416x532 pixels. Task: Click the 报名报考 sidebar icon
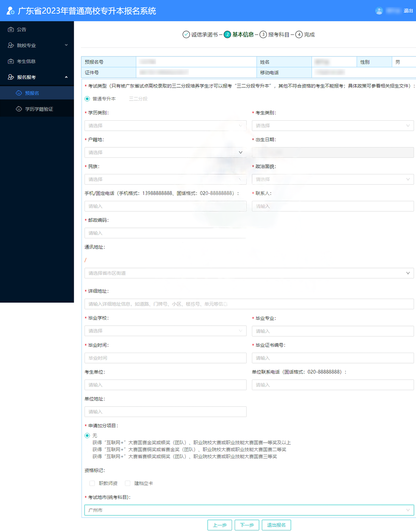[11, 77]
